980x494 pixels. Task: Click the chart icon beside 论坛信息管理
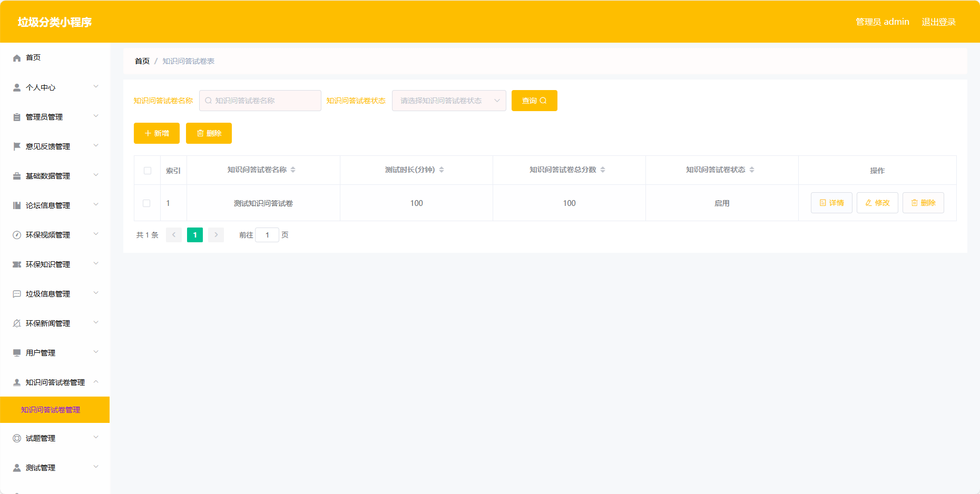tap(17, 205)
